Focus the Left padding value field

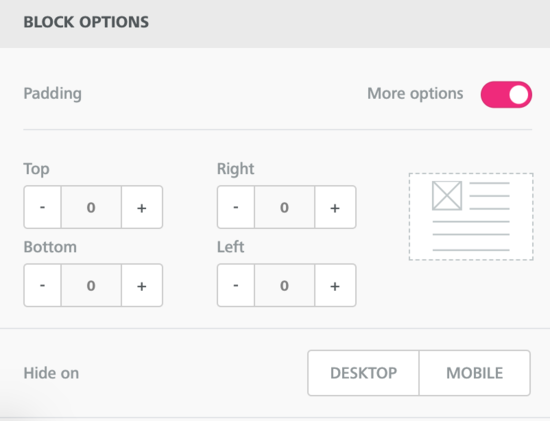coord(285,285)
